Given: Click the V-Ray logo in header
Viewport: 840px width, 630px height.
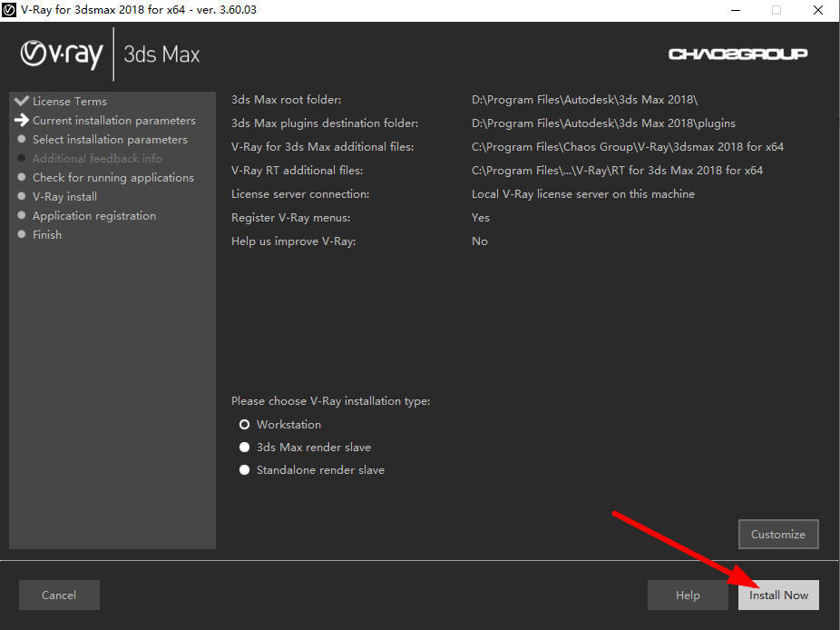Looking at the screenshot, I should [62, 54].
